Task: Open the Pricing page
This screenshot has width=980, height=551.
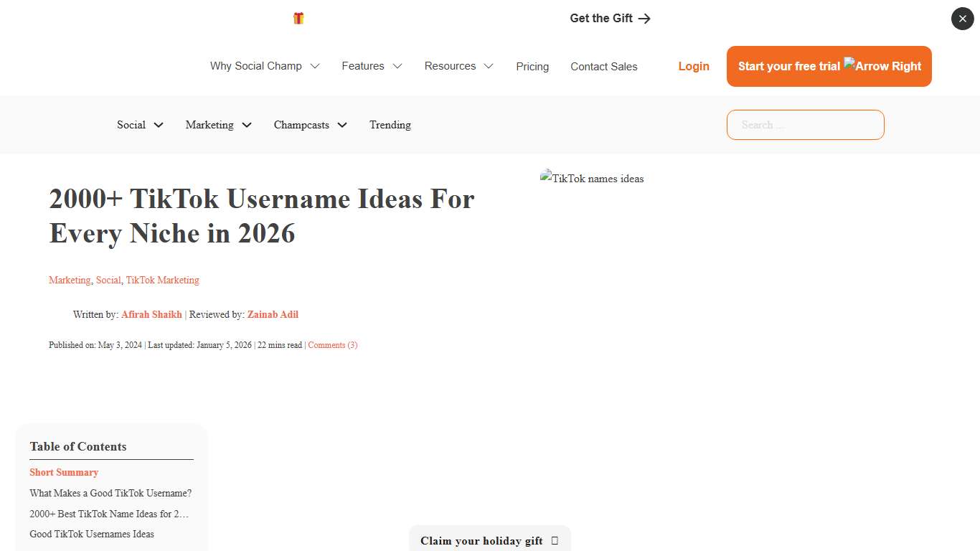Action: pos(532,67)
